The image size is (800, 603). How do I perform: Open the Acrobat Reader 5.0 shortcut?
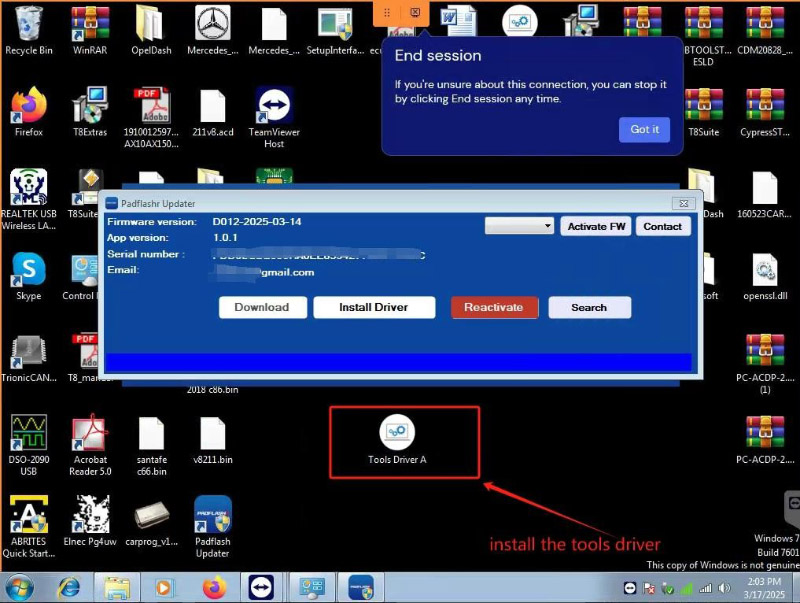[91, 434]
